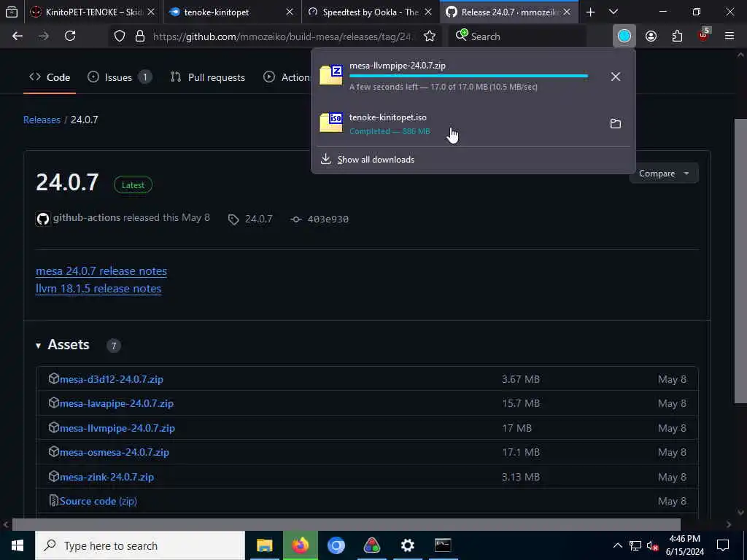Go back with the browser back arrow

click(18, 36)
